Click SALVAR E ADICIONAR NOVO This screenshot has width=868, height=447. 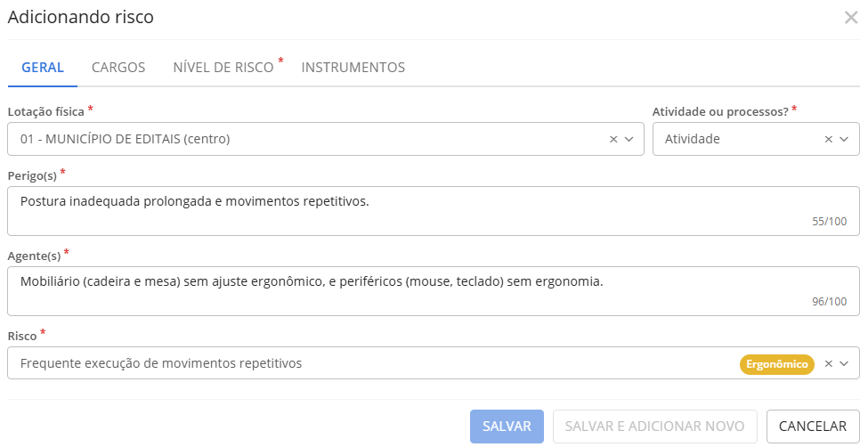coord(654,427)
